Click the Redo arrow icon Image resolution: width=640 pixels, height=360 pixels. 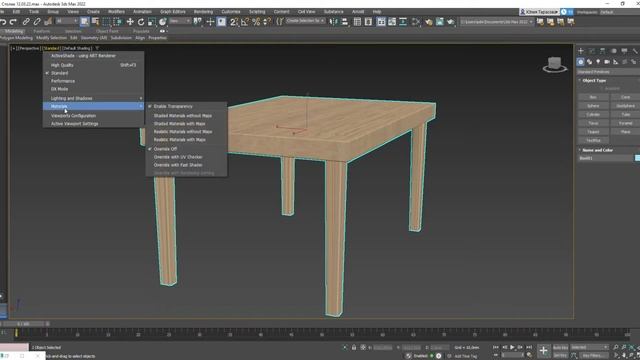click(x=13, y=22)
